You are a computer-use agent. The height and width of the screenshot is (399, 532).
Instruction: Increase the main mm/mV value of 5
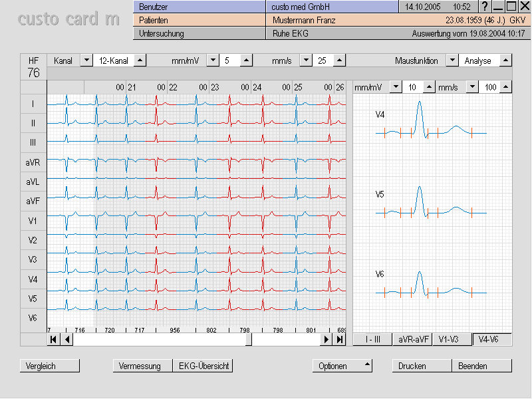246,61
